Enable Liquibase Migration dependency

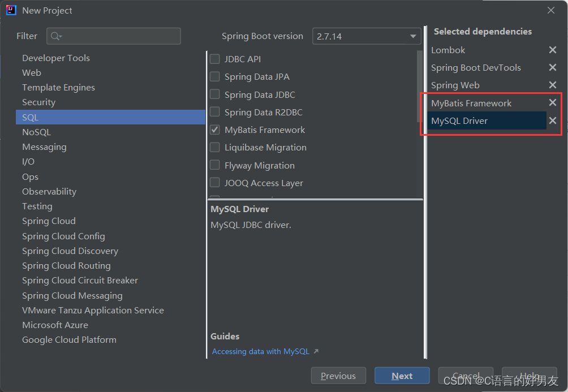[215, 148]
